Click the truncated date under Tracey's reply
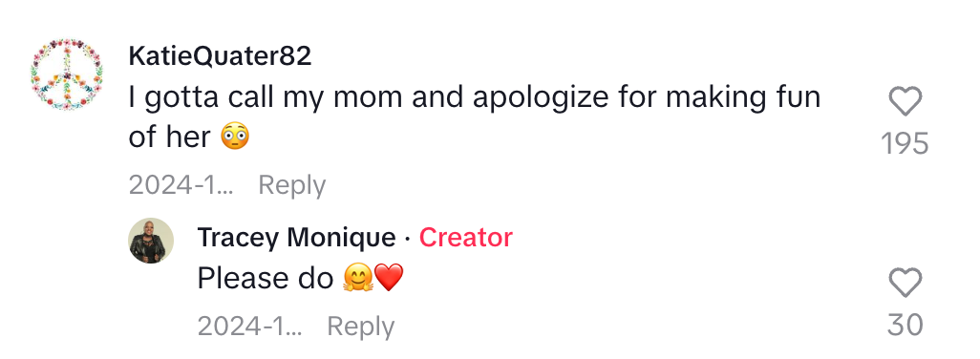Viewport: 980px width, 359px height. [x=249, y=326]
